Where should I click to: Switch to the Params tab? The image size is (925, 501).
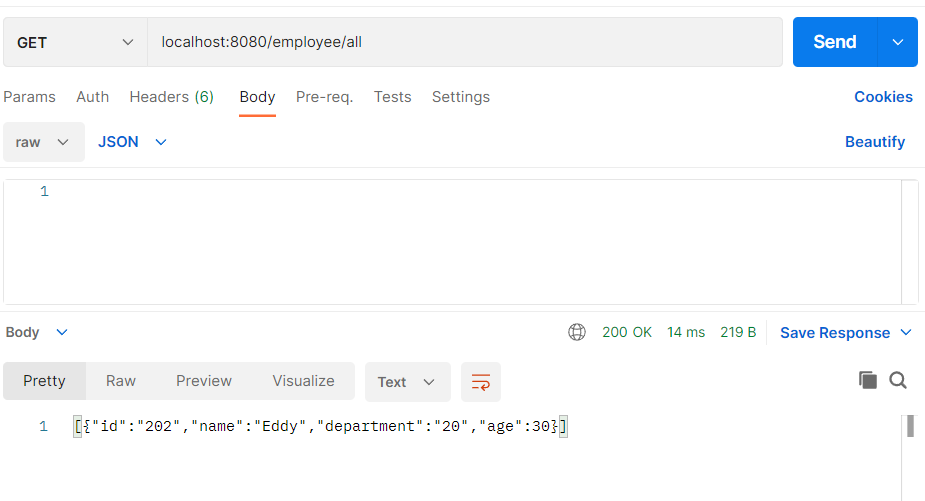coord(29,97)
